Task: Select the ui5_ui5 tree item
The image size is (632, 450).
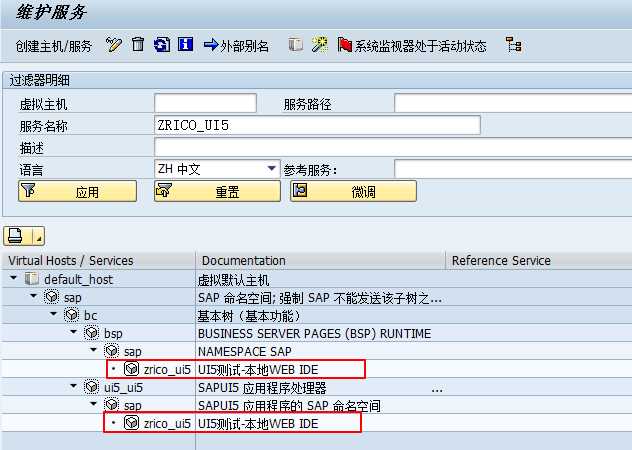Action: pos(124,388)
